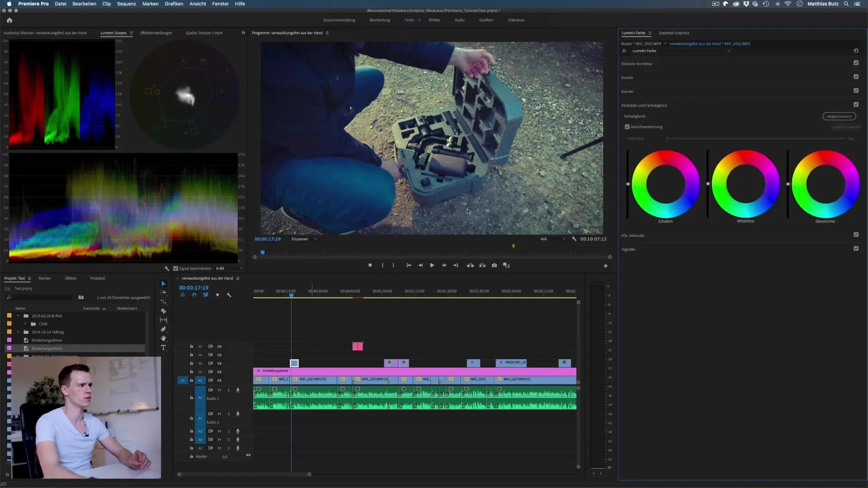Viewport: 868px width, 488px height.
Task: Reset the Lumetri-Farbe effect
Action: pyautogui.click(x=856, y=51)
